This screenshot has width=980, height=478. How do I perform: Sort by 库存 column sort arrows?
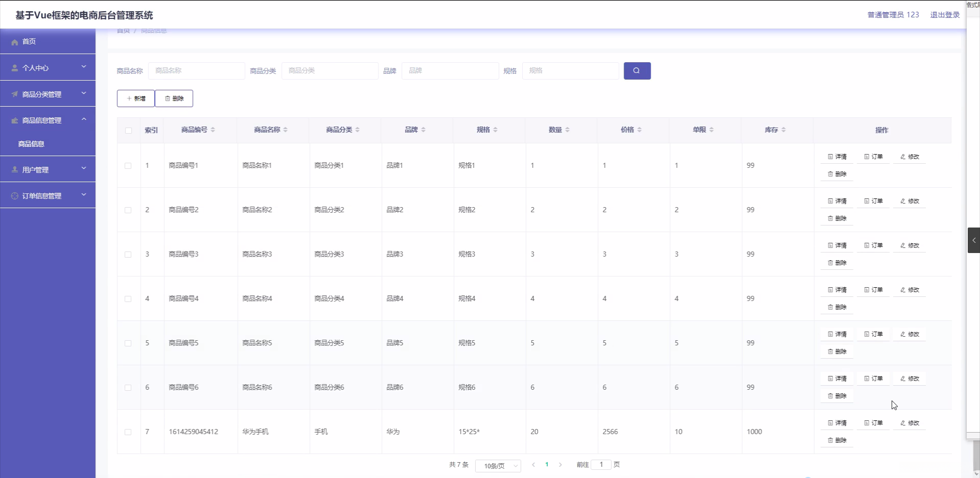tap(783, 130)
